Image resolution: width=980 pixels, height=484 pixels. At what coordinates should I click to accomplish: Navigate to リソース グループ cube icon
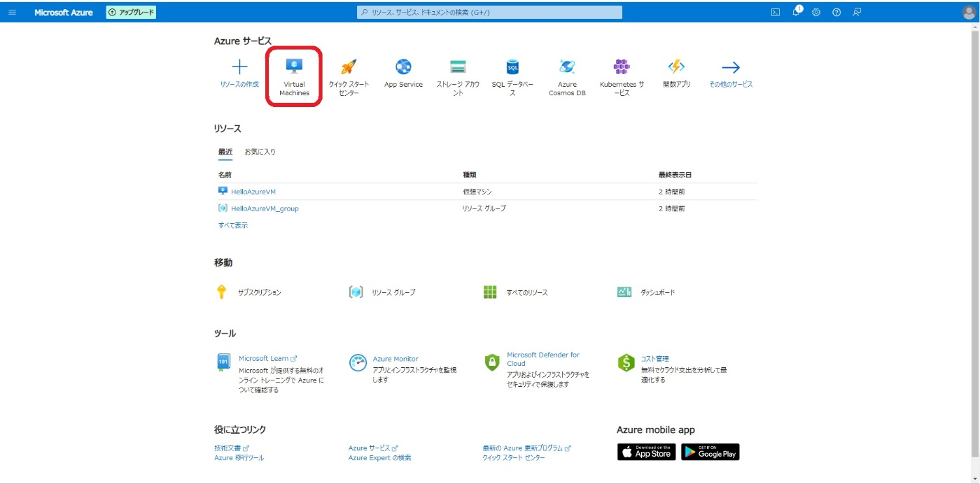(356, 292)
